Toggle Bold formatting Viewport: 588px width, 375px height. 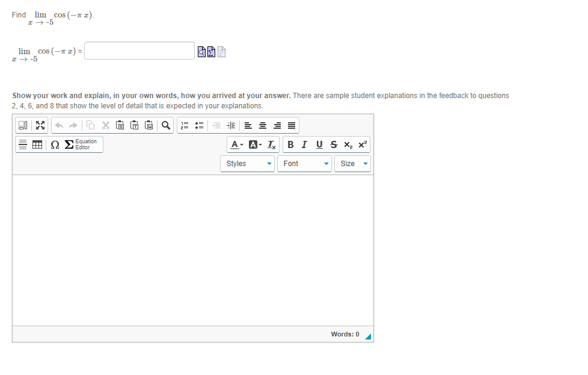(290, 144)
